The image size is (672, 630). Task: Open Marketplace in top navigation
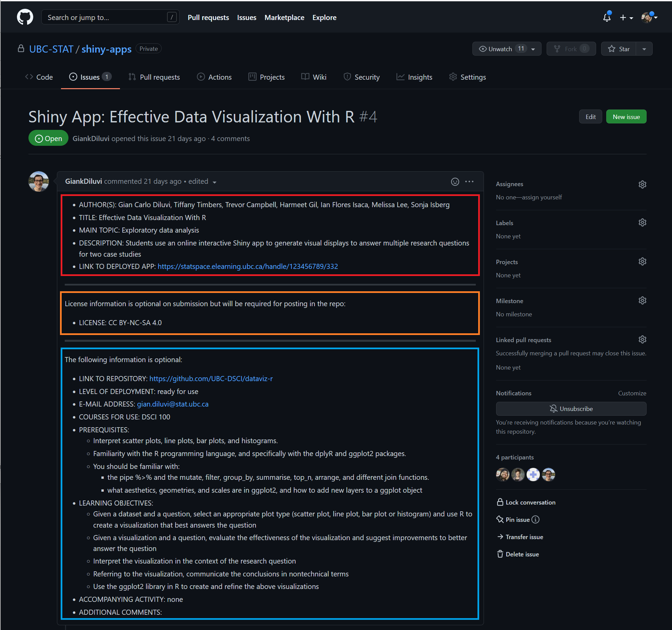(284, 17)
